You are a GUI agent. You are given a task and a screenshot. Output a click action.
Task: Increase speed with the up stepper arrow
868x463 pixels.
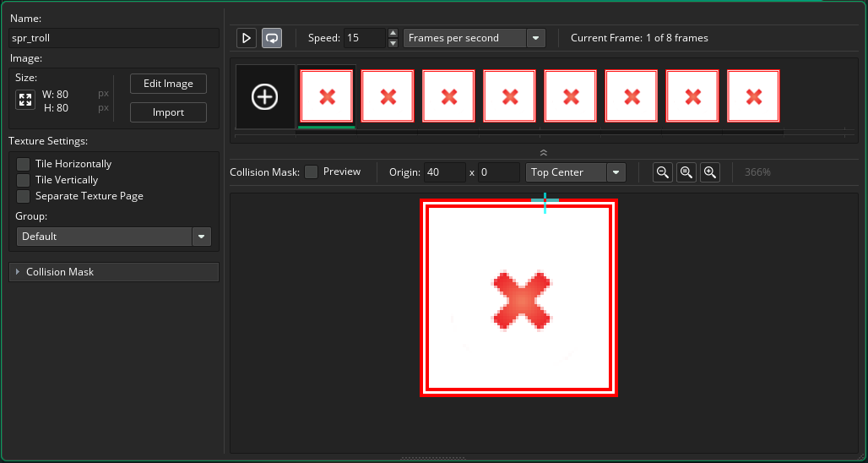point(393,33)
